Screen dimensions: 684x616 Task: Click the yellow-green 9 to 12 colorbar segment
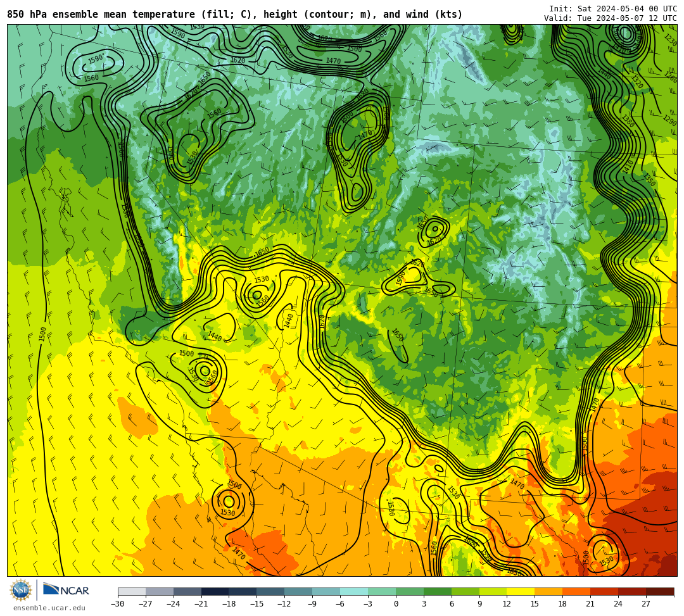493,591
